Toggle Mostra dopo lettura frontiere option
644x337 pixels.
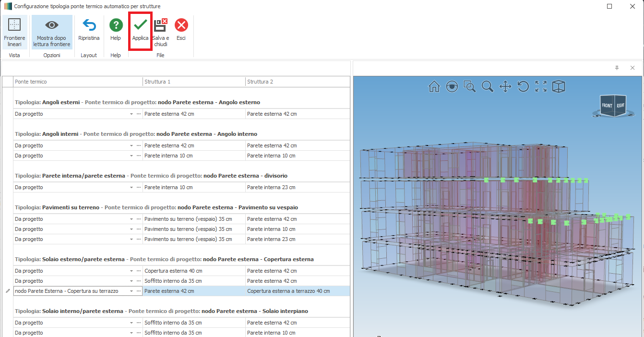point(52,32)
